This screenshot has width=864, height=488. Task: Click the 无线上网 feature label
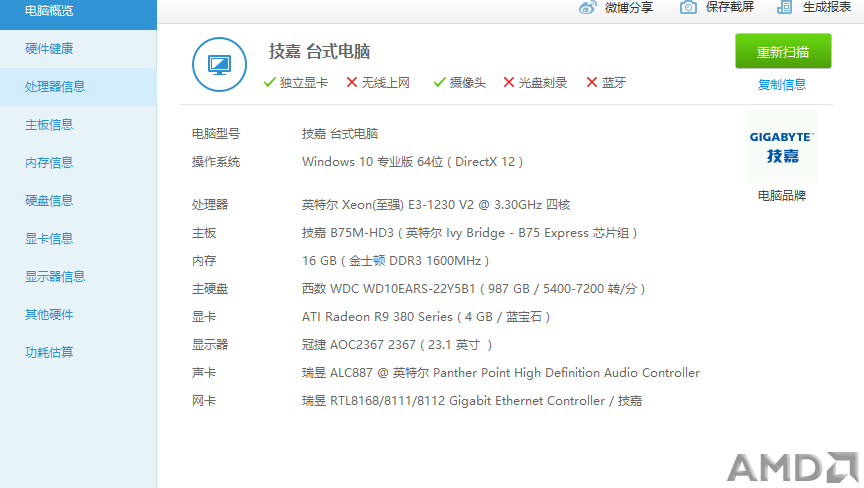click(x=386, y=83)
